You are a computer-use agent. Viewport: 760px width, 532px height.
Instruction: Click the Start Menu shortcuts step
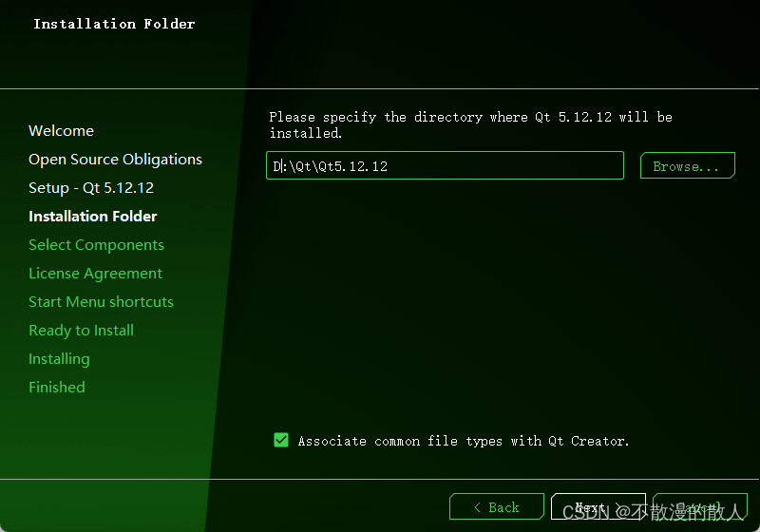(x=101, y=302)
